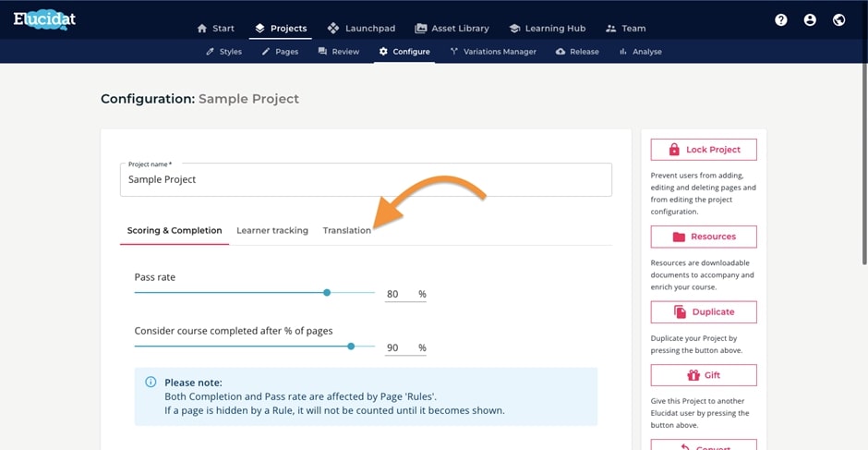The height and width of the screenshot is (450, 868).
Task: Select the Translation tab
Action: (x=346, y=230)
